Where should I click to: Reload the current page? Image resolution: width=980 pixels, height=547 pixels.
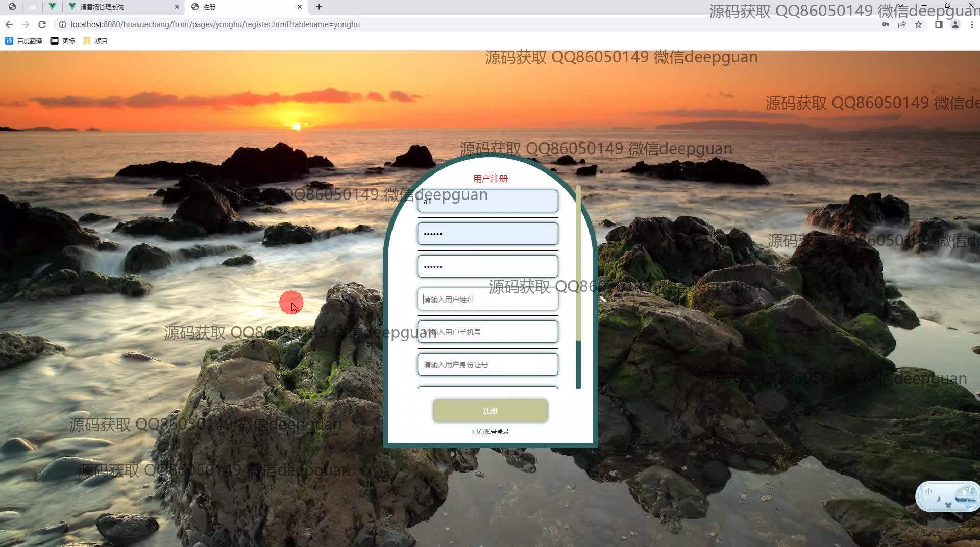click(x=42, y=24)
